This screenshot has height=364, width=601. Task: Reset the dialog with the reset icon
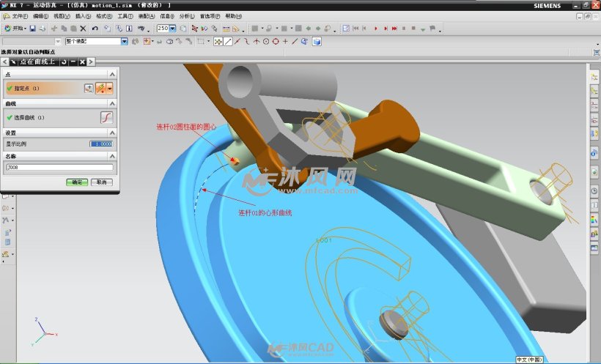click(65, 62)
